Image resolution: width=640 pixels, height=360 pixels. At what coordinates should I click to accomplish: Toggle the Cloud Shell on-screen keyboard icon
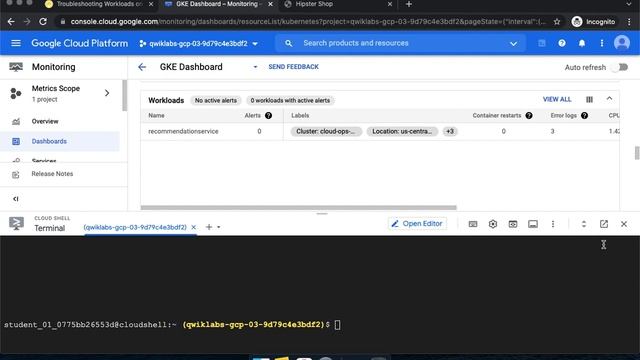click(x=473, y=224)
